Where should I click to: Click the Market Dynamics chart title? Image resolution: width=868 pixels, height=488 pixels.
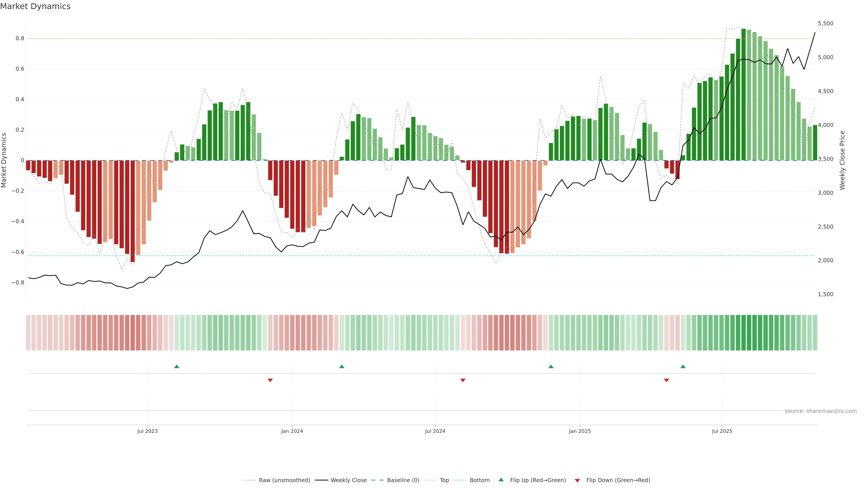(x=35, y=6)
